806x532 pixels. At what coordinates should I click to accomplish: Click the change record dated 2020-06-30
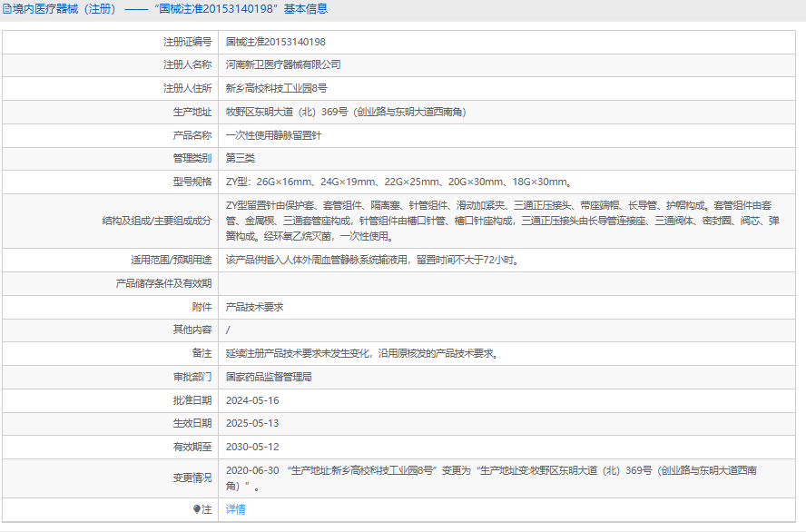point(491,478)
